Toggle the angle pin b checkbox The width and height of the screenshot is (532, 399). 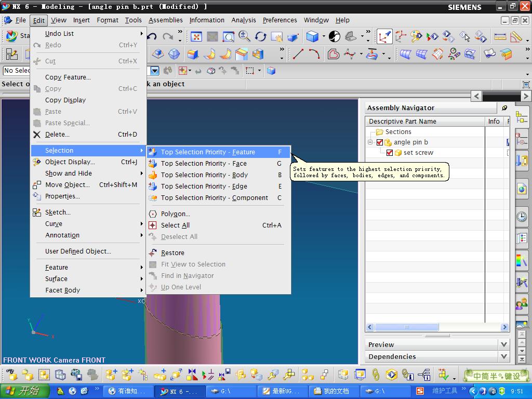click(x=380, y=142)
